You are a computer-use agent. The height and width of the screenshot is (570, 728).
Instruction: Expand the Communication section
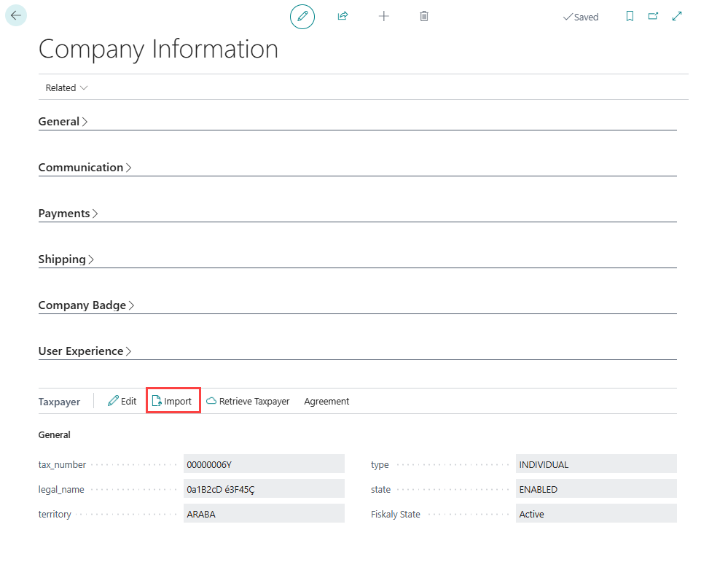point(85,168)
